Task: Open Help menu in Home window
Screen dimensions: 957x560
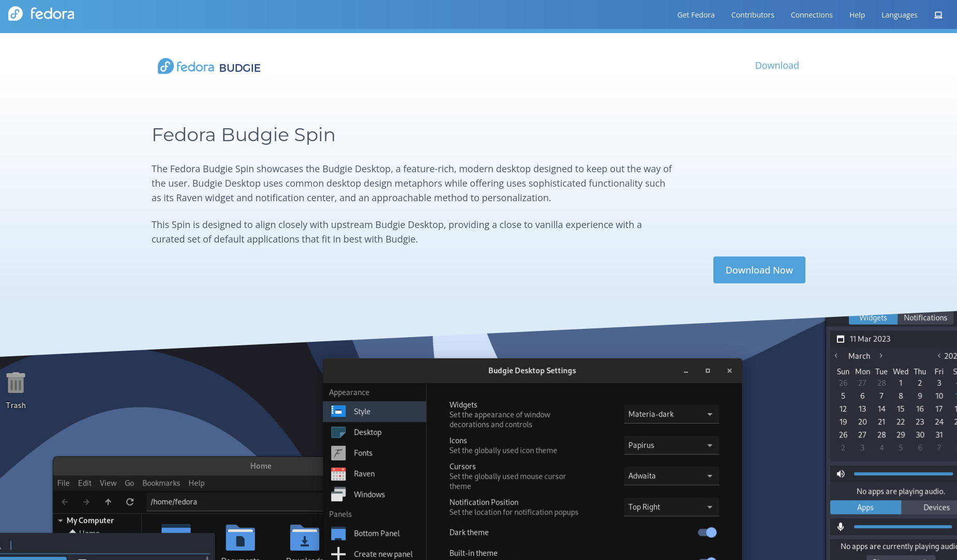Action: (196, 483)
